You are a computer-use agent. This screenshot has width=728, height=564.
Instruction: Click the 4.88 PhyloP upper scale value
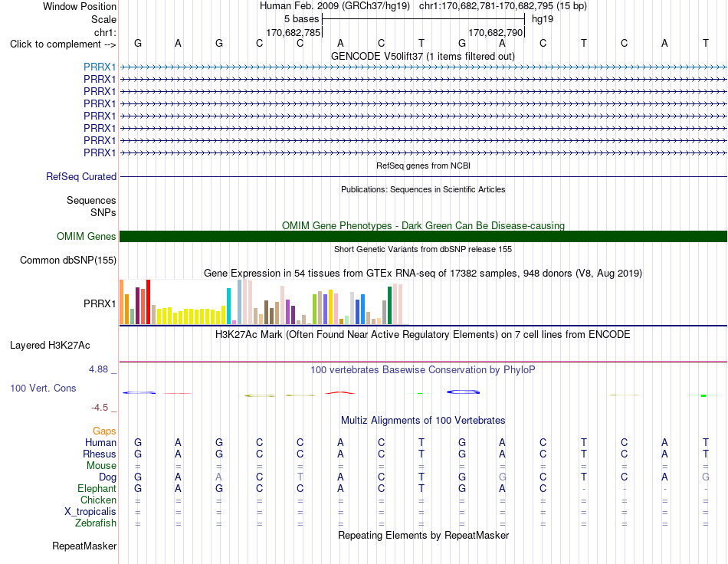(98, 369)
